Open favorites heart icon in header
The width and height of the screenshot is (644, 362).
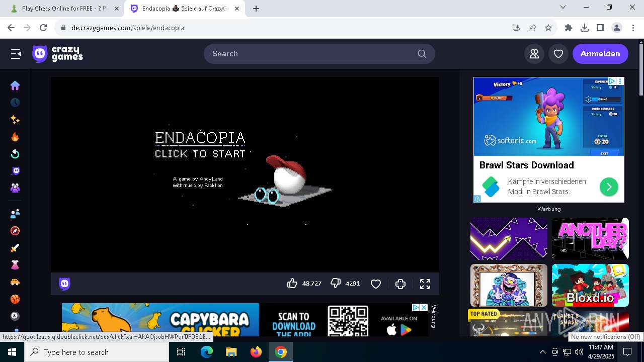pos(558,54)
